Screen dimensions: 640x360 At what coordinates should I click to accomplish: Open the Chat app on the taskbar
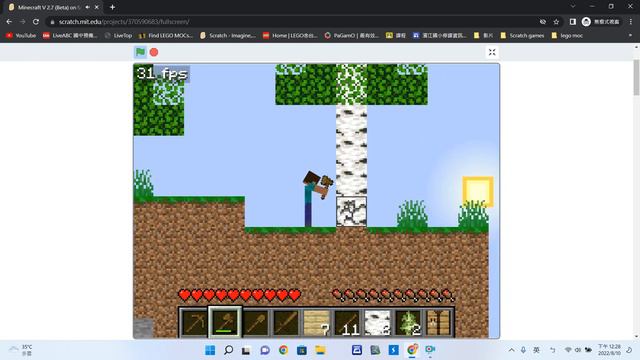[x=265, y=350]
